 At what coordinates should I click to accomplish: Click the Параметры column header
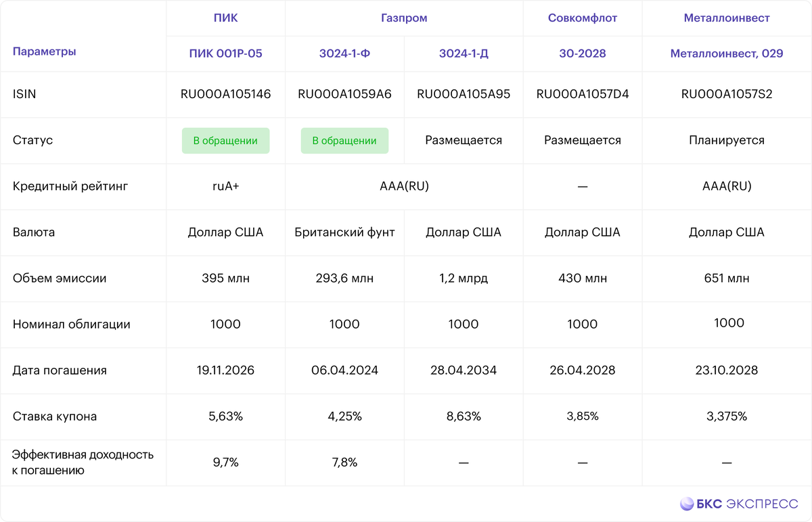tap(45, 51)
